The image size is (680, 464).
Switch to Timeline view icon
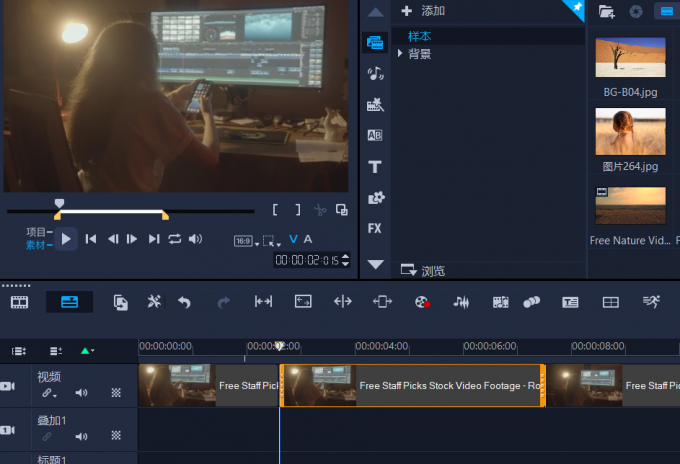[69, 302]
